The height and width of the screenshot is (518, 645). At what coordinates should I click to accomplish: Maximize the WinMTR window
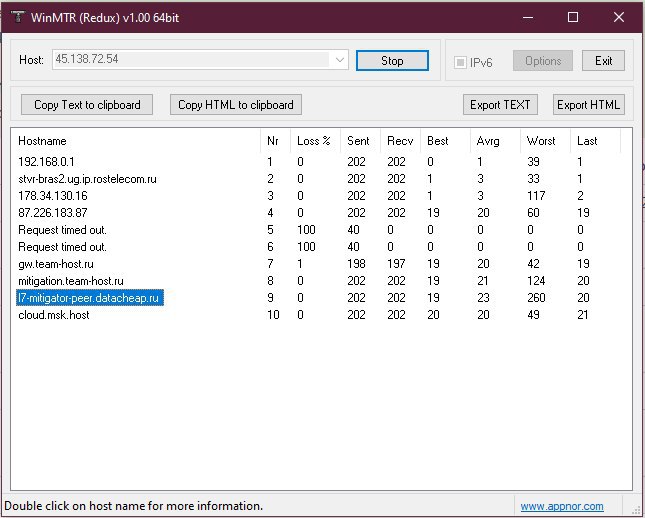[573, 17]
